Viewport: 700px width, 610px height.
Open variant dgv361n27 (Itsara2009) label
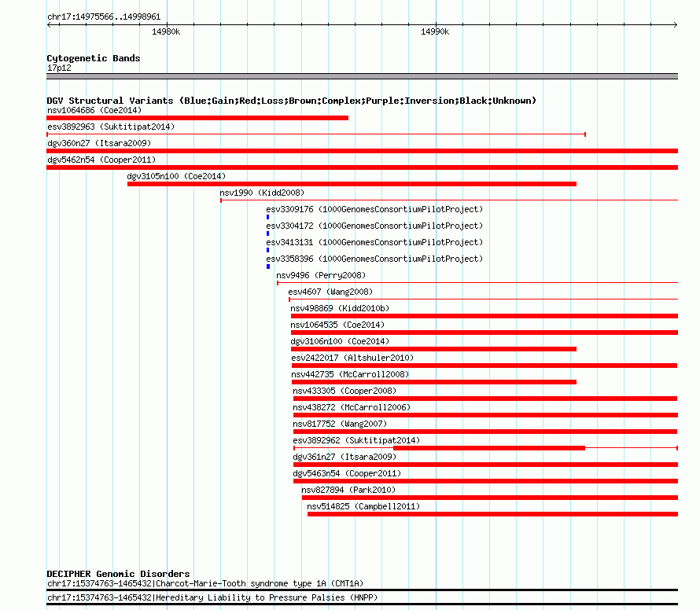(344, 457)
